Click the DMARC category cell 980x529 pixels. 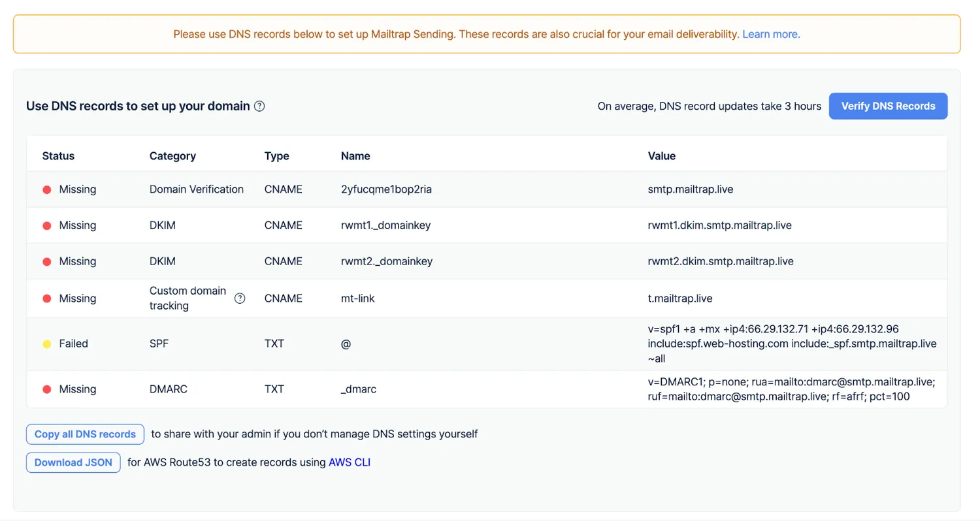(x=169, y=389)
